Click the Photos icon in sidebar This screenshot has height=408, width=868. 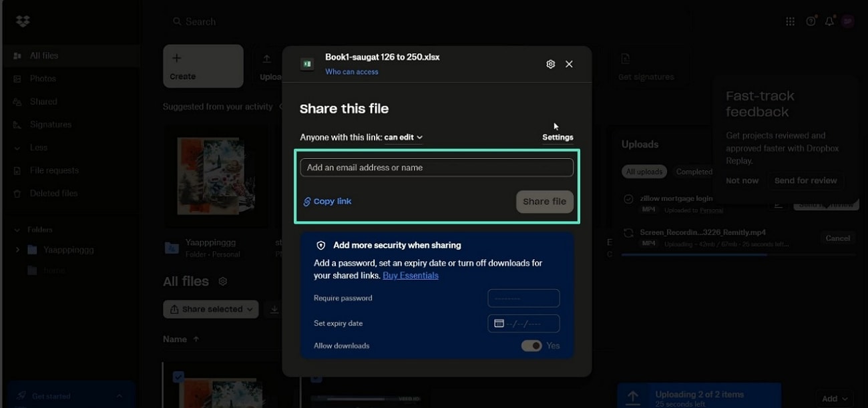coord(17,79)
